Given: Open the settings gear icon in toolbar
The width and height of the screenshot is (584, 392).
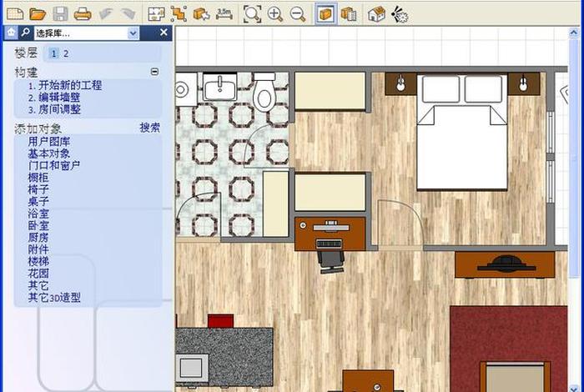Looking at the screenshot, I should point(400,14).
